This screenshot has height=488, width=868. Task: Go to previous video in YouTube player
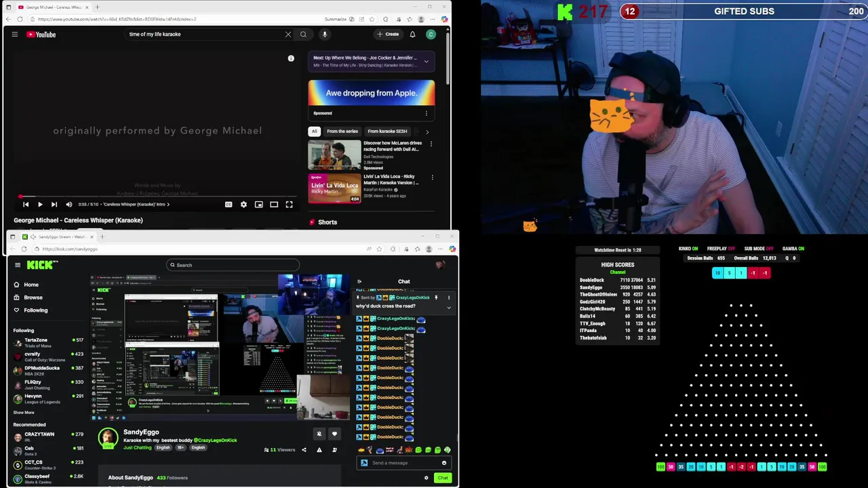[x=26, y=204]
